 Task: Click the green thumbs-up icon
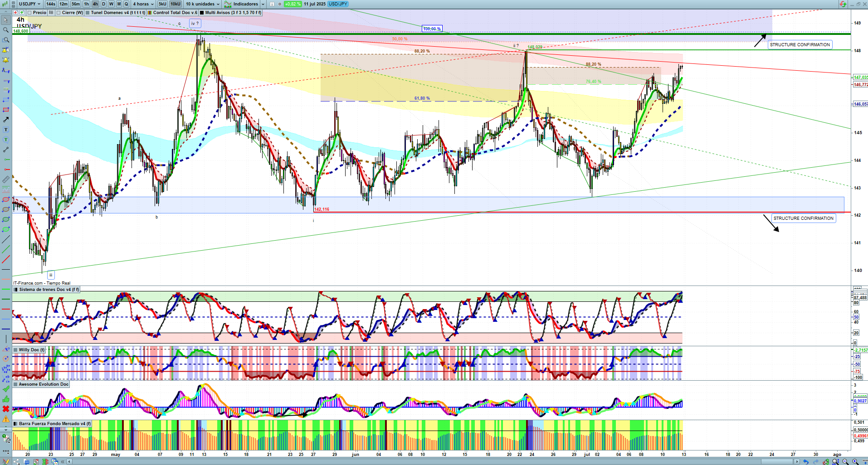pyautogui.click(x=6, y=399)
